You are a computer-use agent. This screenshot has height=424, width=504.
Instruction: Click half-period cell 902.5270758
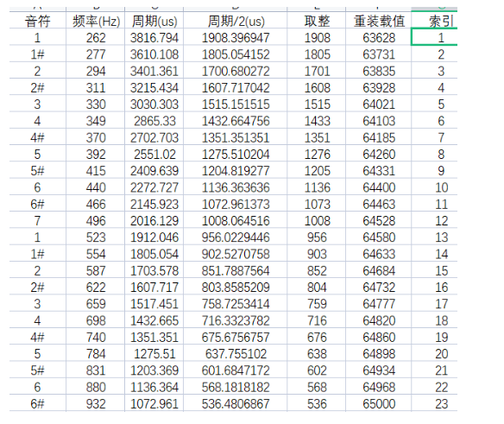click(236, 254)
